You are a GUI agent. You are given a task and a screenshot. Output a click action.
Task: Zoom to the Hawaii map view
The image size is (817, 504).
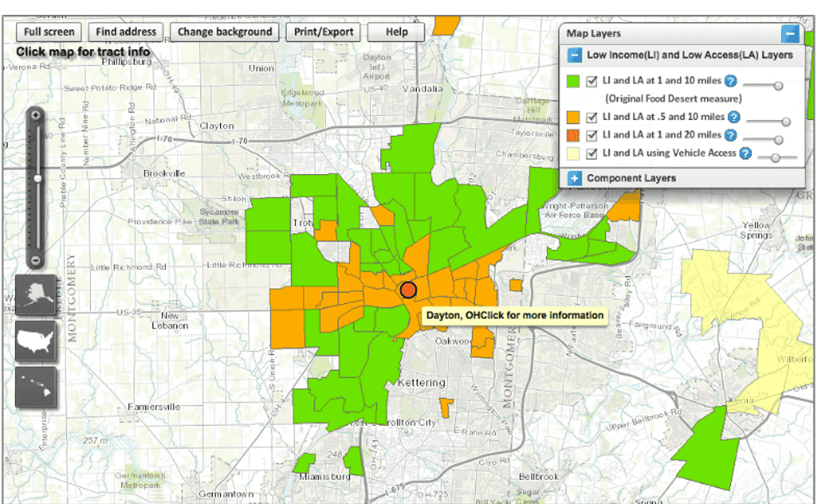point(35,388)
